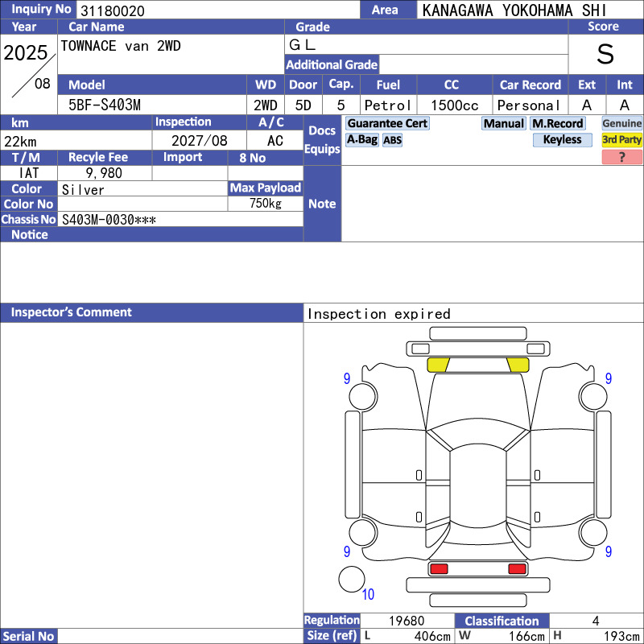
Task: Click the Additional Grade label
Action: (332, 64)
